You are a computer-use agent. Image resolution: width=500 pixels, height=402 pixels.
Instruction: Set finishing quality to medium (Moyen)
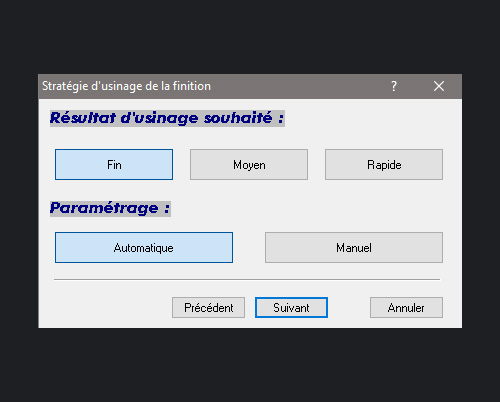point(249,165)
